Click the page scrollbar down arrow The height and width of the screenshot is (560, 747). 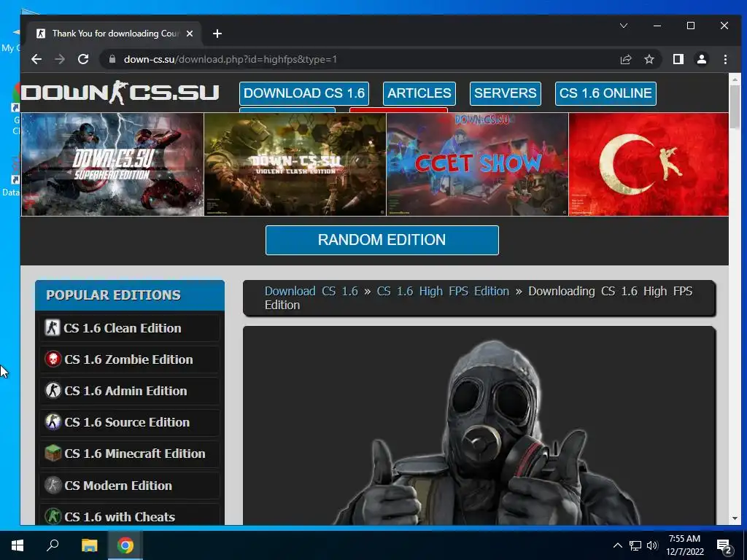(x=735, y=518)
